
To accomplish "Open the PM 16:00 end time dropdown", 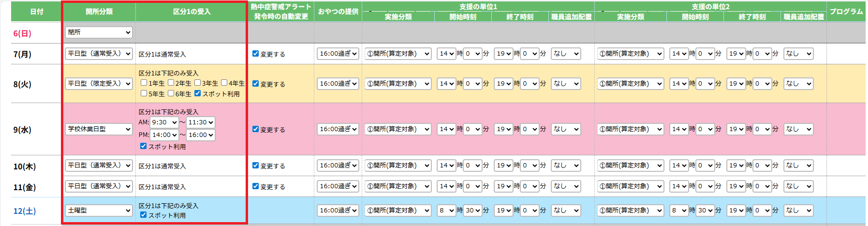I will [201, 135].
